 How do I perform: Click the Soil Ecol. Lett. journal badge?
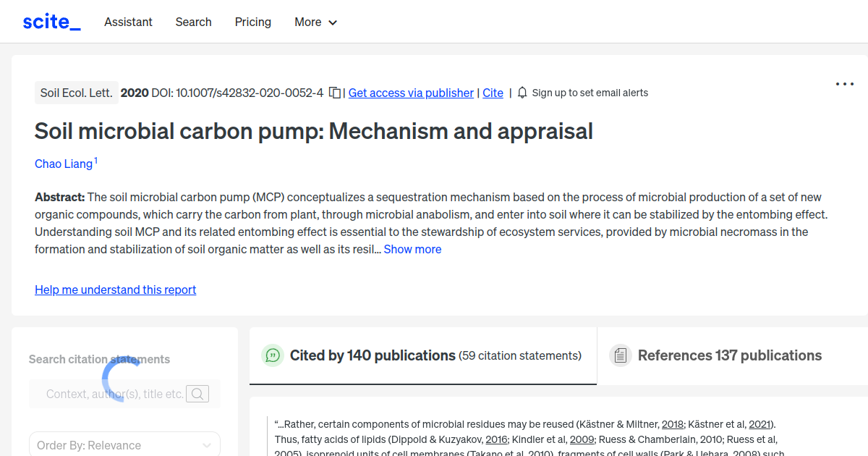[x=76, y=93]
